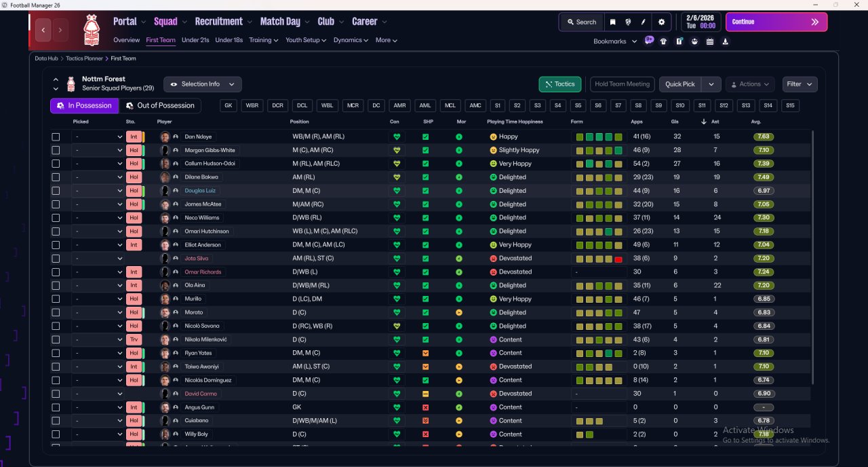Click the date and time 2/6/2026 box
The width and height of the screenshot is (868, 467).
click(x=701, y=22)
